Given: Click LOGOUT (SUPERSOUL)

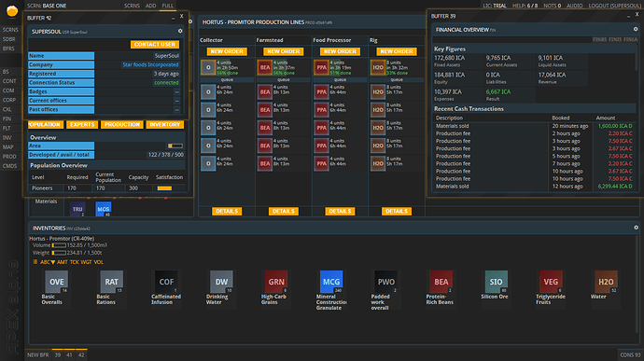Looking at the screenshot, I should [x=614, y=6].
